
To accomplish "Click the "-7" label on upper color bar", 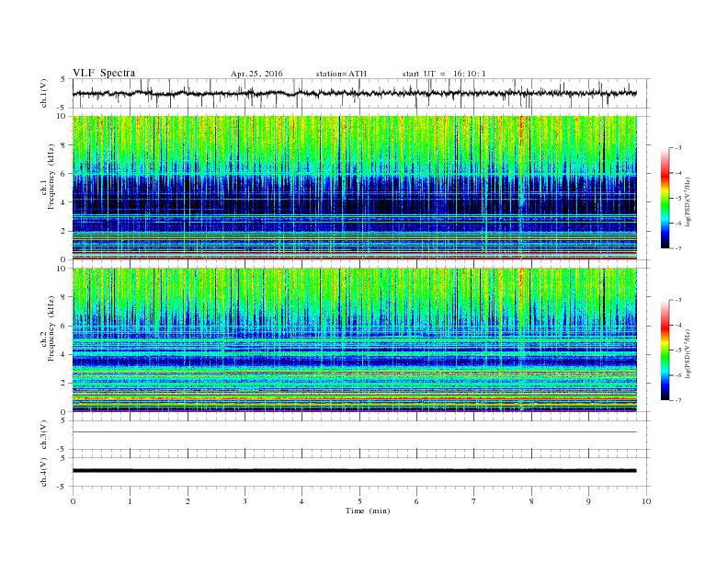I will click(x=678, y=248).
